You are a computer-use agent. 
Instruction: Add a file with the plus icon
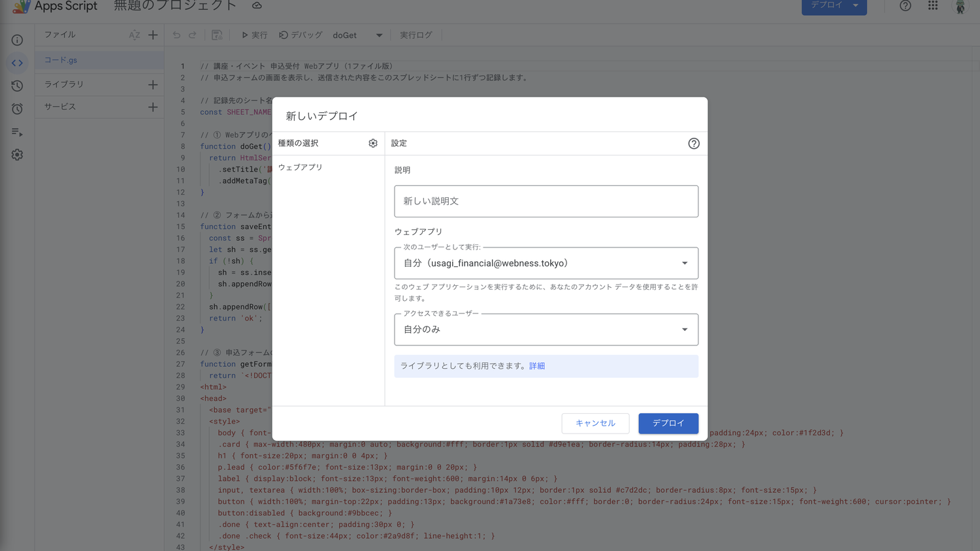[x=153, y=35]
